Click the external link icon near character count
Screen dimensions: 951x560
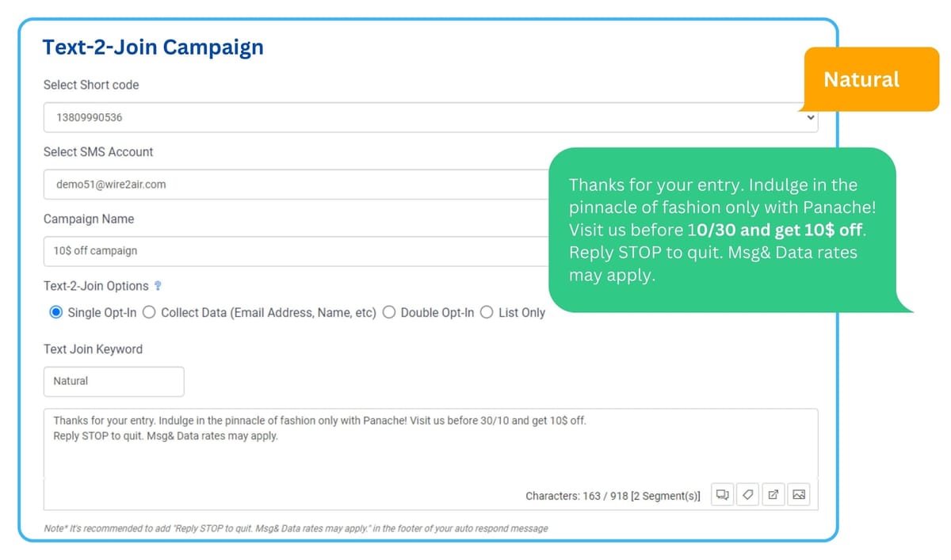coord(773,493)
